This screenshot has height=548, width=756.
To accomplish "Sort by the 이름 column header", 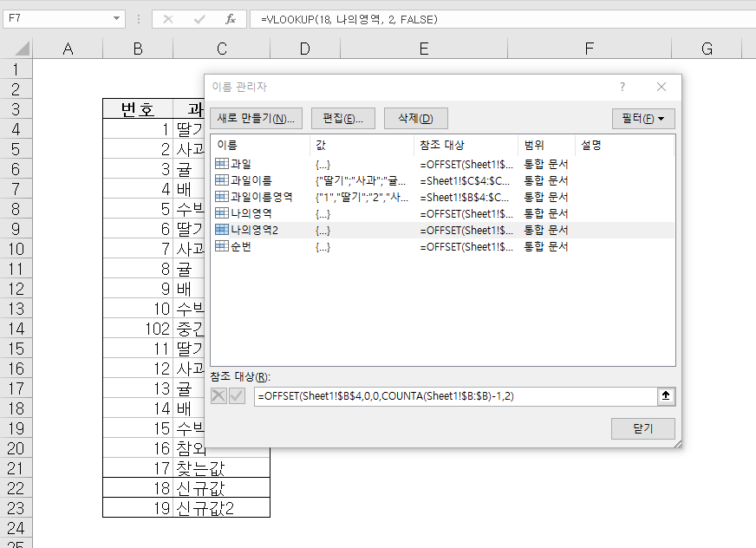I will [x=260, y=145].
